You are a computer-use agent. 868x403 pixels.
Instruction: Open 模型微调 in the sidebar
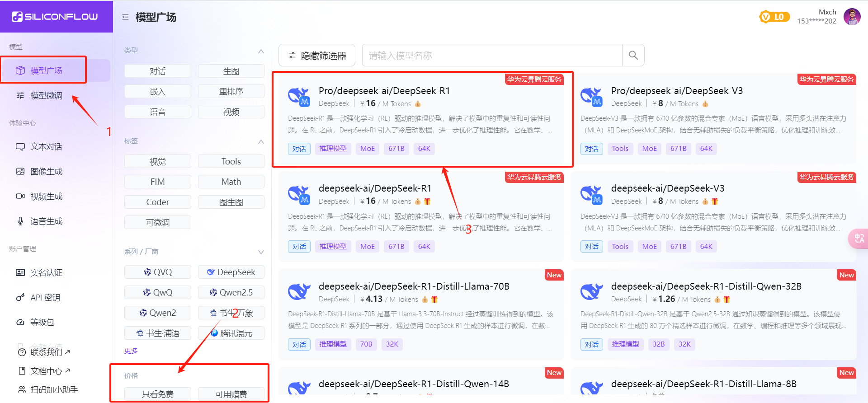pos(46,95)
